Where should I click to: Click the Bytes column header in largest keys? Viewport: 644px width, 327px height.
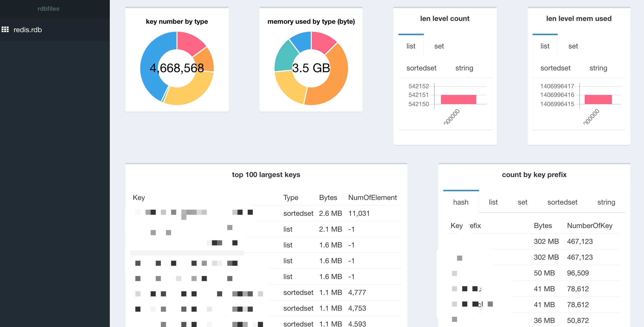328,198
